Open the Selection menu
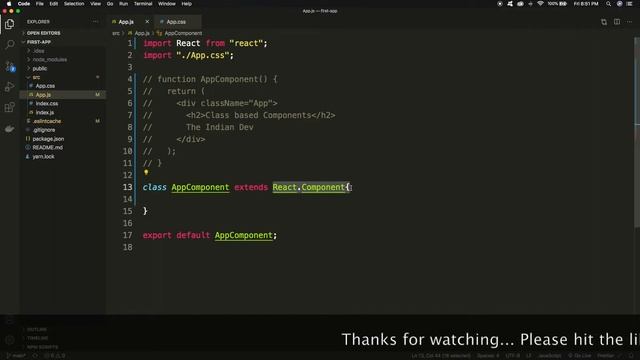 click(x=74, y=4)
